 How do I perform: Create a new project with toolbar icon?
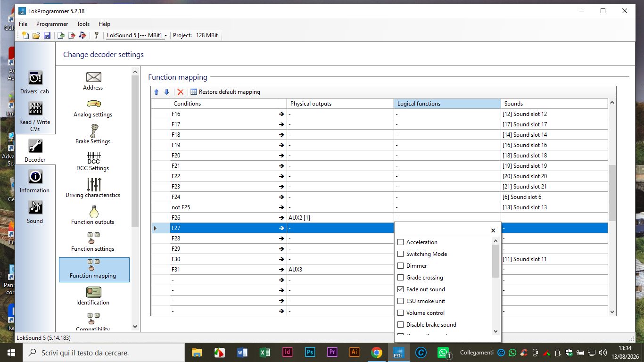(x=25, y=35)
